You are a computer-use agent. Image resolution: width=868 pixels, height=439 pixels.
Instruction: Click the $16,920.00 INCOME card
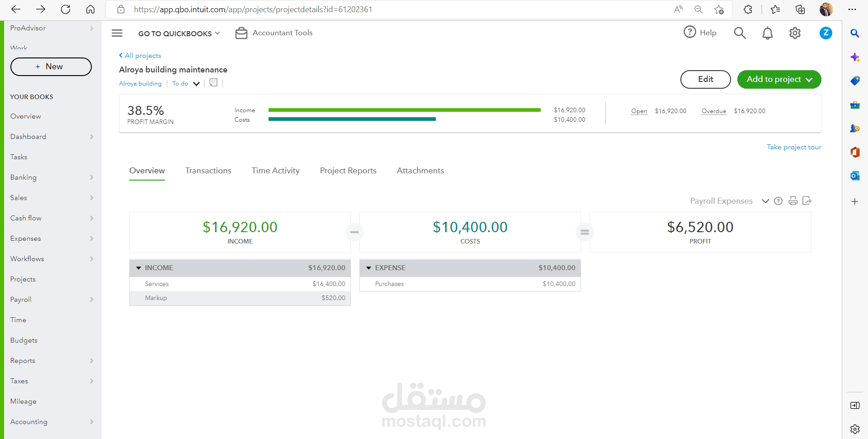point(240,232)
